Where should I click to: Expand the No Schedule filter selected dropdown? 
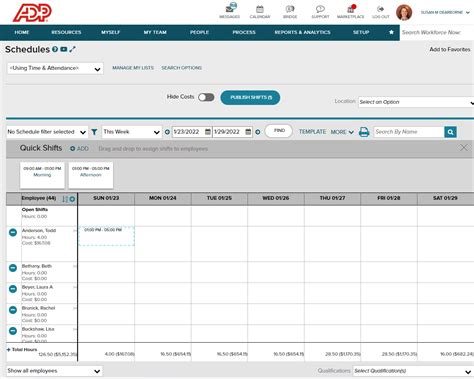[47, 132]
